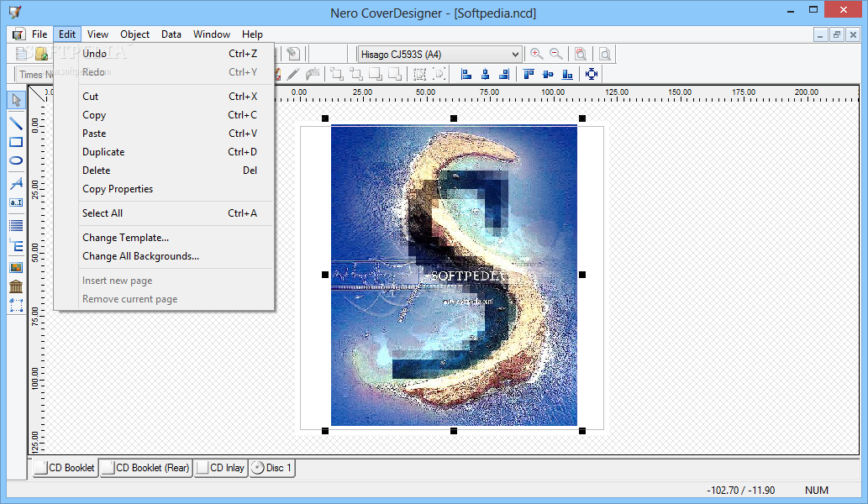868x504 pixels.
Task: Select the Directory tree tool
Action: pyautogui.click(x=16, y=246)
